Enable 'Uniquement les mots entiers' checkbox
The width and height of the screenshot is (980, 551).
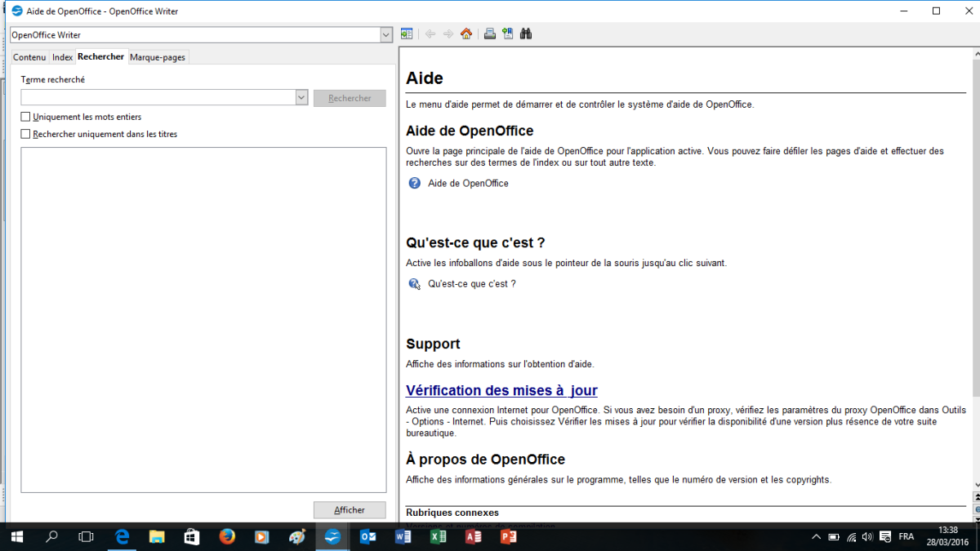coord(25,117)
